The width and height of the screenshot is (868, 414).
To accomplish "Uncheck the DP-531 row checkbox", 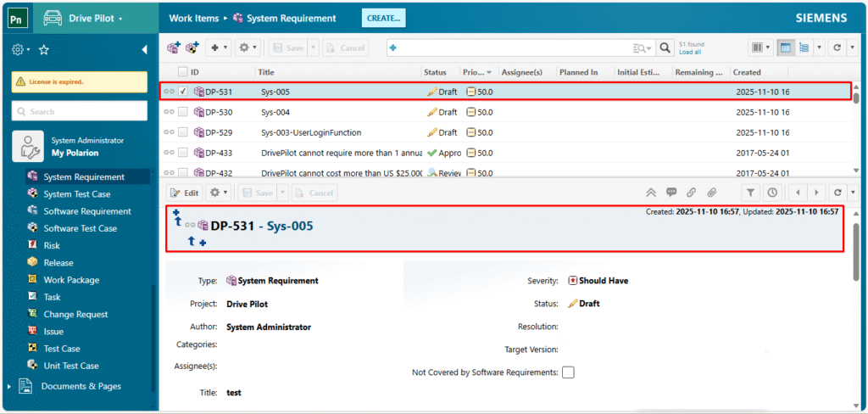I will tap(183, 92).
